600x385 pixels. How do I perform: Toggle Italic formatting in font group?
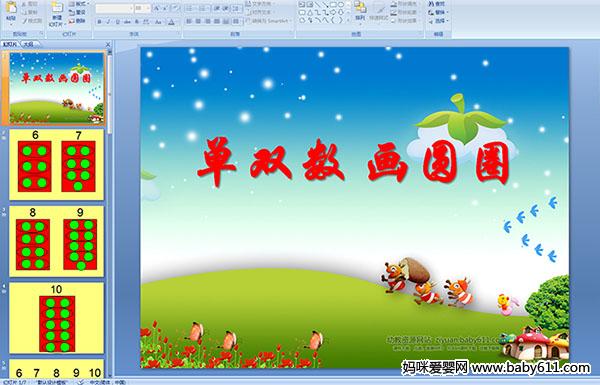pyautogui.click(x=108, y=22)
